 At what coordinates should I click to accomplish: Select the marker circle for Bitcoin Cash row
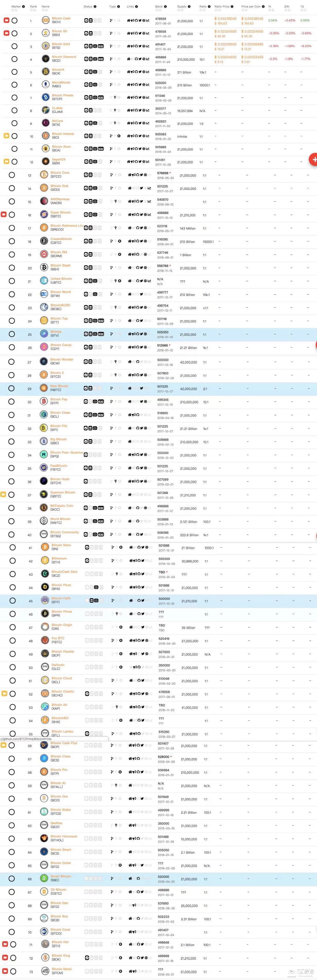tap(14, 20)
